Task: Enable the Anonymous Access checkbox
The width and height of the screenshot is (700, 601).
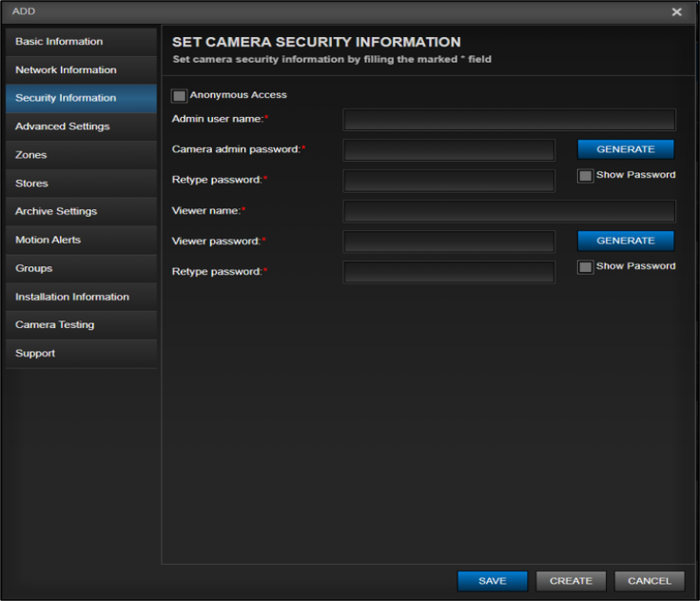Action: tap(179, 95)
